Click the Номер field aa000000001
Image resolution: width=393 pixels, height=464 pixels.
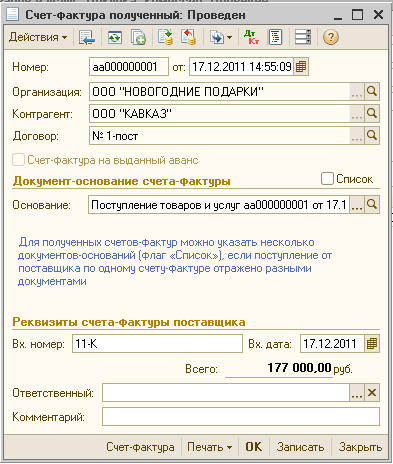(129, 67)
